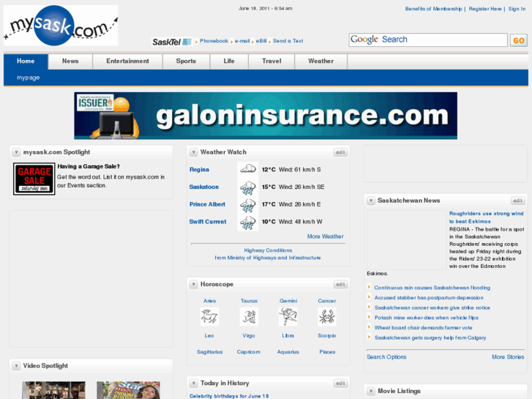Open Saskatoon weather details
Screen dimensions: 532x399
(204, 187)
